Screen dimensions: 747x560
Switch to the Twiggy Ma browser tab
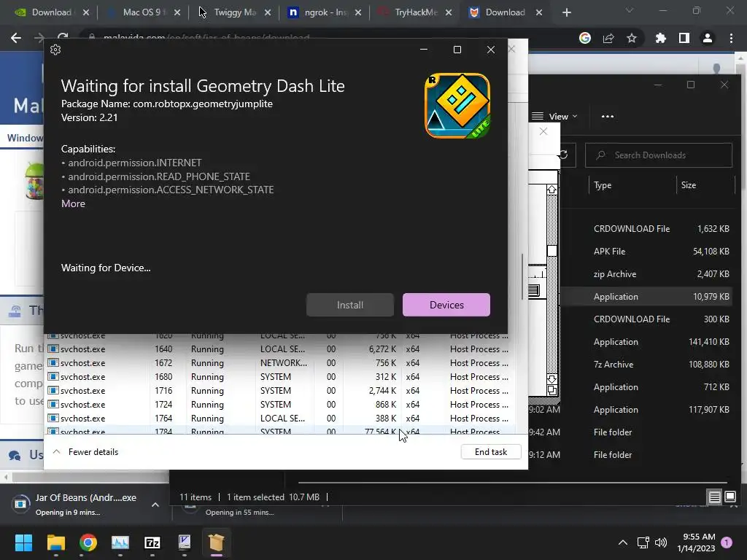pyautogui.click(x=234, y=12)
